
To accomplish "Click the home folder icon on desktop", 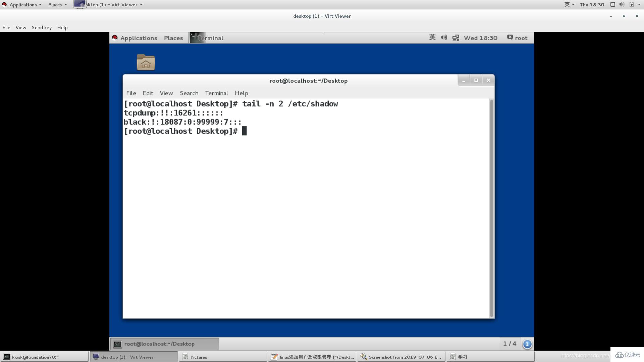I will [145, 61].
